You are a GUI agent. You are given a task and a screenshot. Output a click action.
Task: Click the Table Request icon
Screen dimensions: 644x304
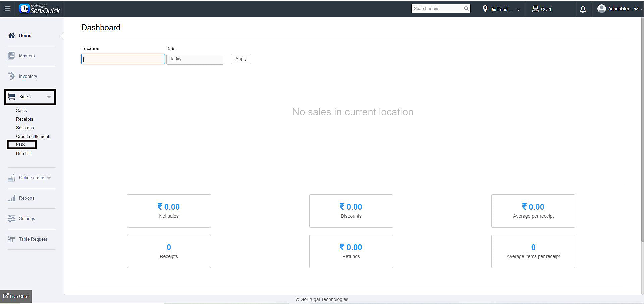[11, 239]
